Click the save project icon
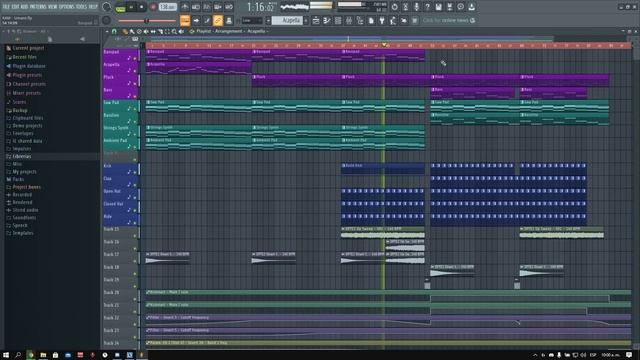This screenshot has width=640, height=360. (438, 7)
